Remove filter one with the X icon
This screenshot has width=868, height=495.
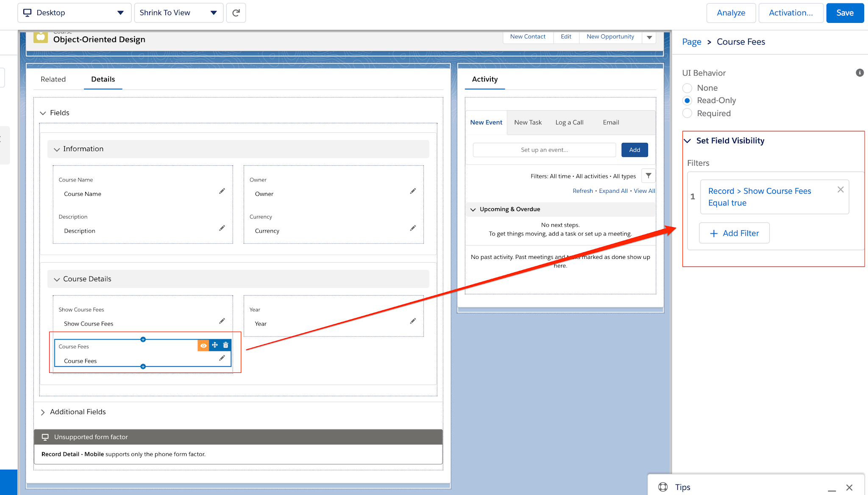[x=840, y=189]
